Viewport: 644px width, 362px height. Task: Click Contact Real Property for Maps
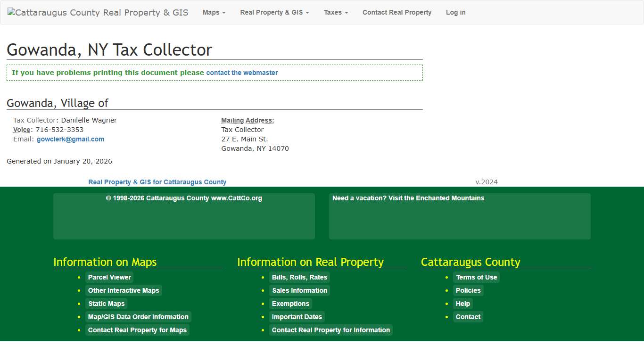click(137, 330)
